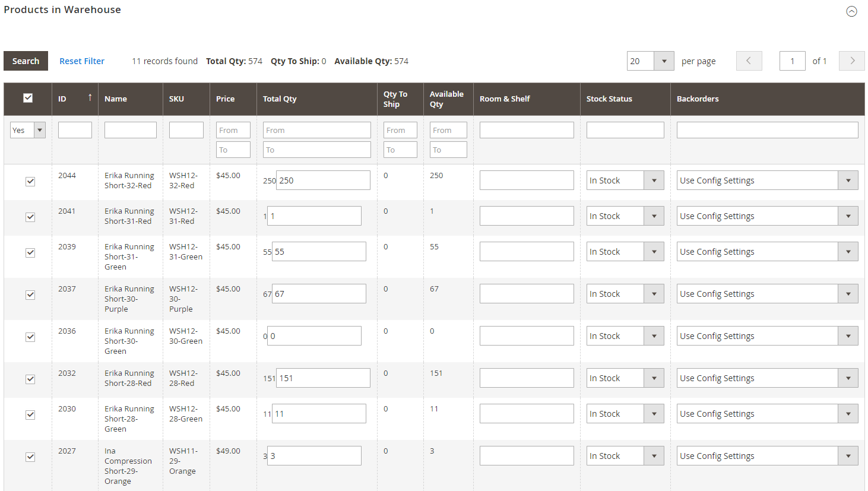
Task: Focus the Qty To Ship To filter
Action: point(400,150)
